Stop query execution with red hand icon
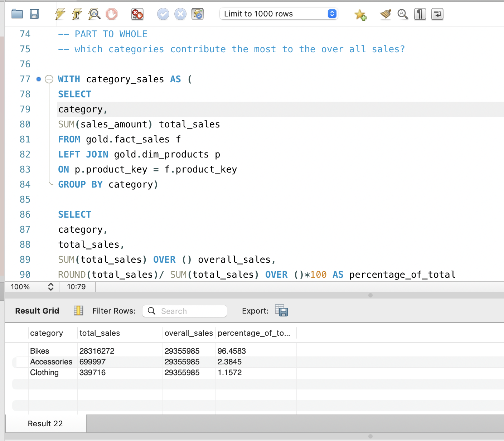504x441 pixels. click(112, 14)
